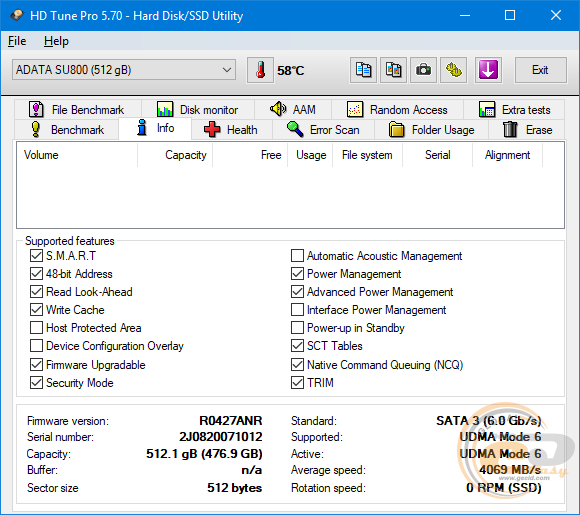Toggle the TRIM checkbox
This screenshot has height=515, width=580.
(297, 383)
